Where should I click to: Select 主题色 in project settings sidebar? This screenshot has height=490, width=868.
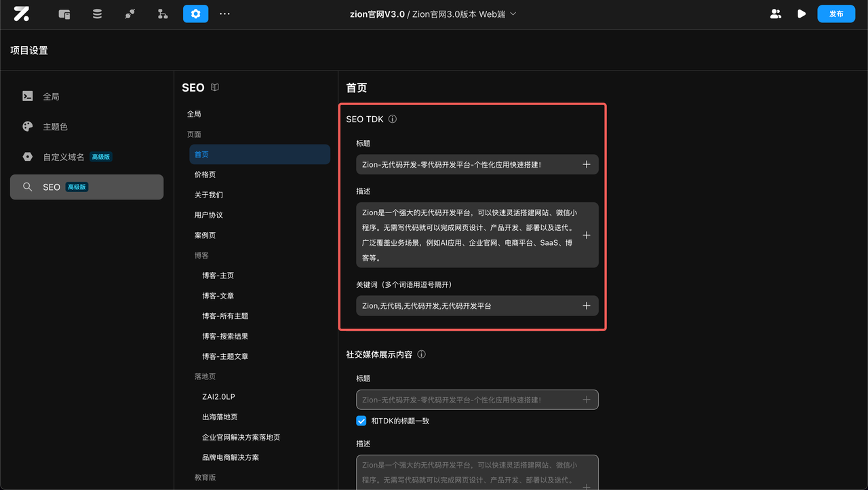[87, 127]
